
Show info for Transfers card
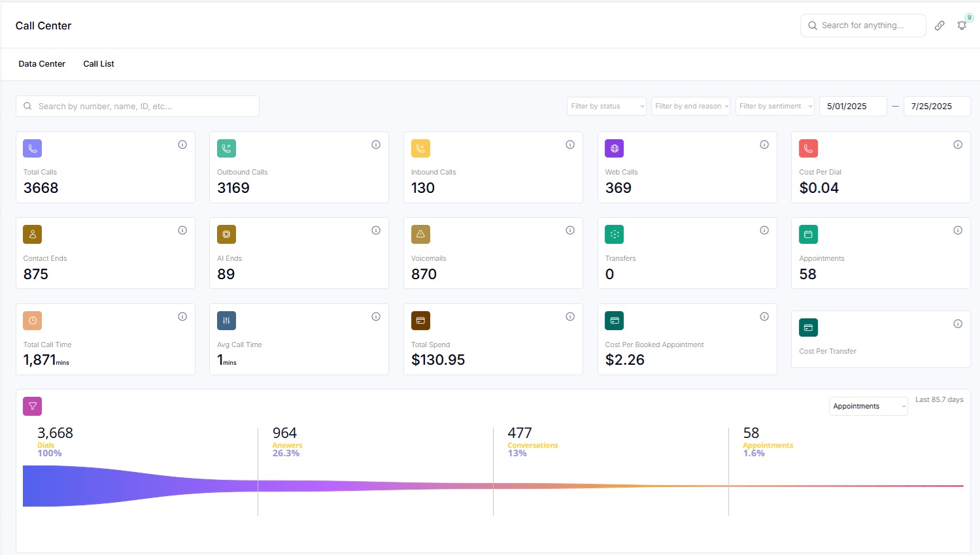pyautogui.click(x=764, y=230)
